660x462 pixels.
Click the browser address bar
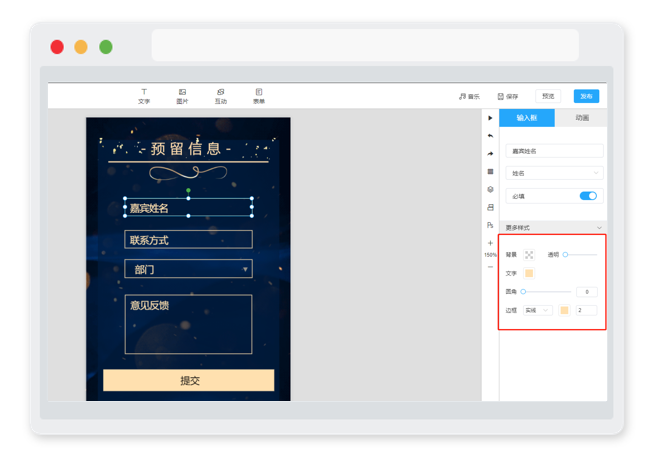[365, 45]
